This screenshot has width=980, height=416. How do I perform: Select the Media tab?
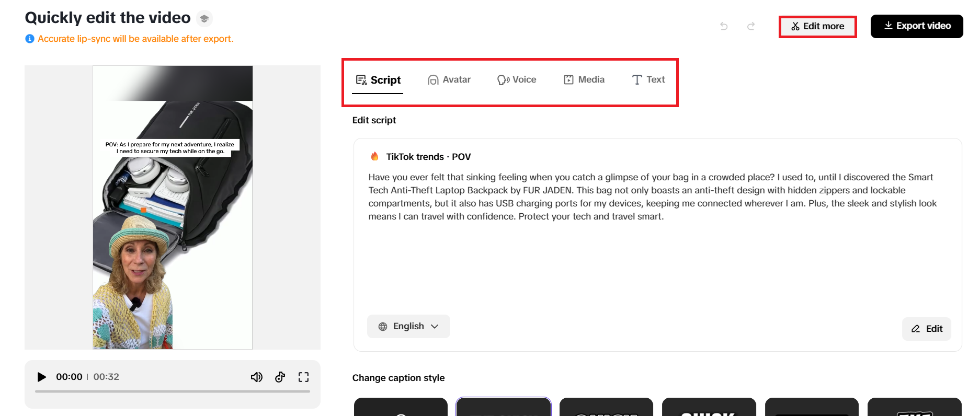click(584, 79)
